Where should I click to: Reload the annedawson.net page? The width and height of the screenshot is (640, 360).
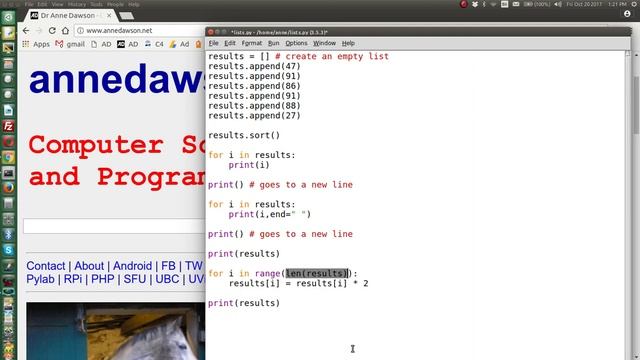(x=52, y=31)
